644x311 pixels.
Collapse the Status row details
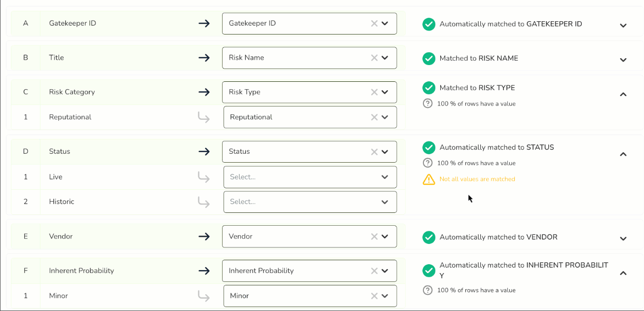623,154
